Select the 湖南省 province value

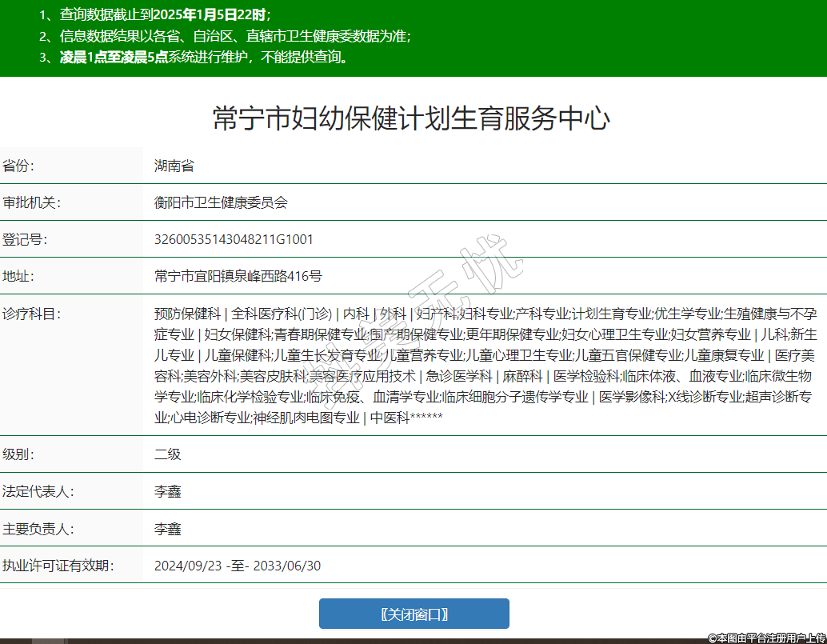click(x=174, y=166)
